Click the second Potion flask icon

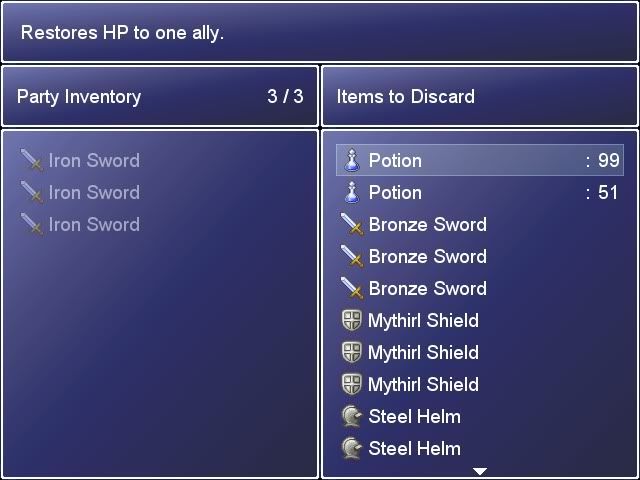[352, 192]
